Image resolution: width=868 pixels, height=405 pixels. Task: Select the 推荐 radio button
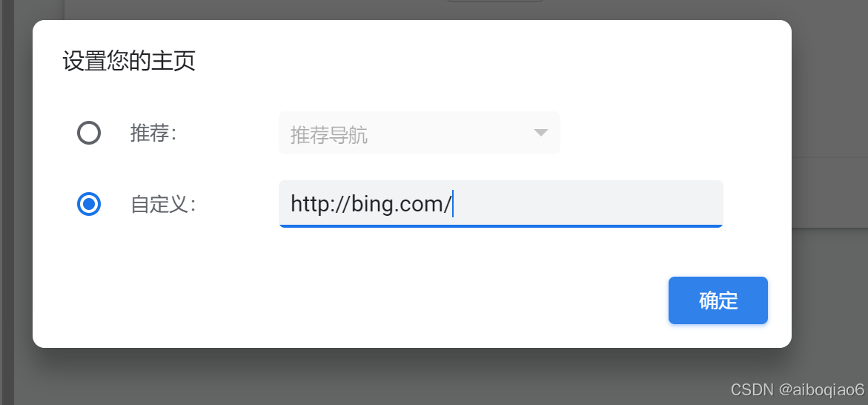[88, 133]
